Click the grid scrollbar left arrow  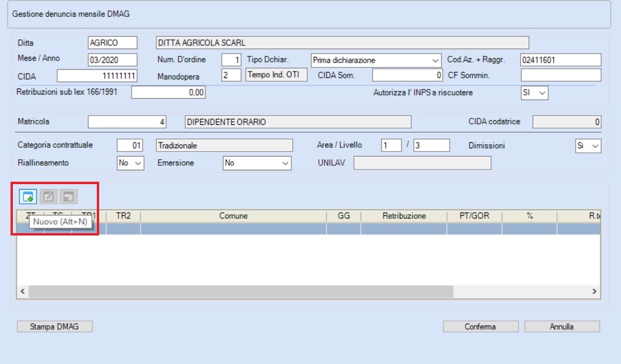23,291
